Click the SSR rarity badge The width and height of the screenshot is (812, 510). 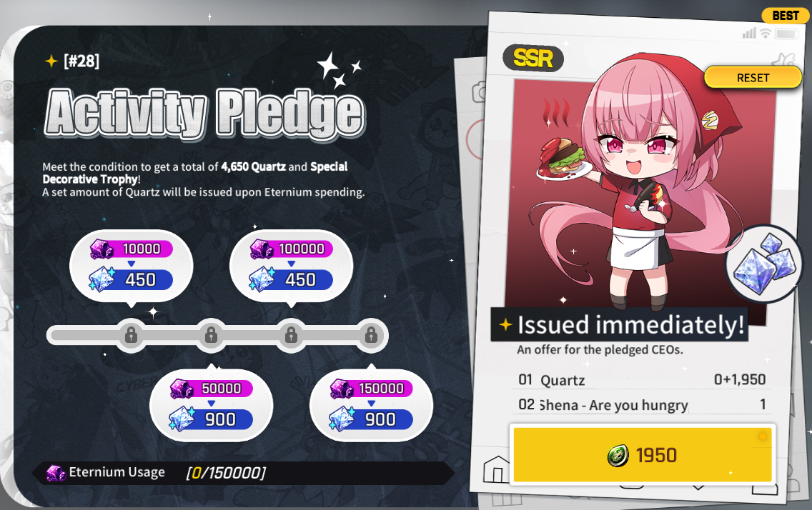click(533, 58)
